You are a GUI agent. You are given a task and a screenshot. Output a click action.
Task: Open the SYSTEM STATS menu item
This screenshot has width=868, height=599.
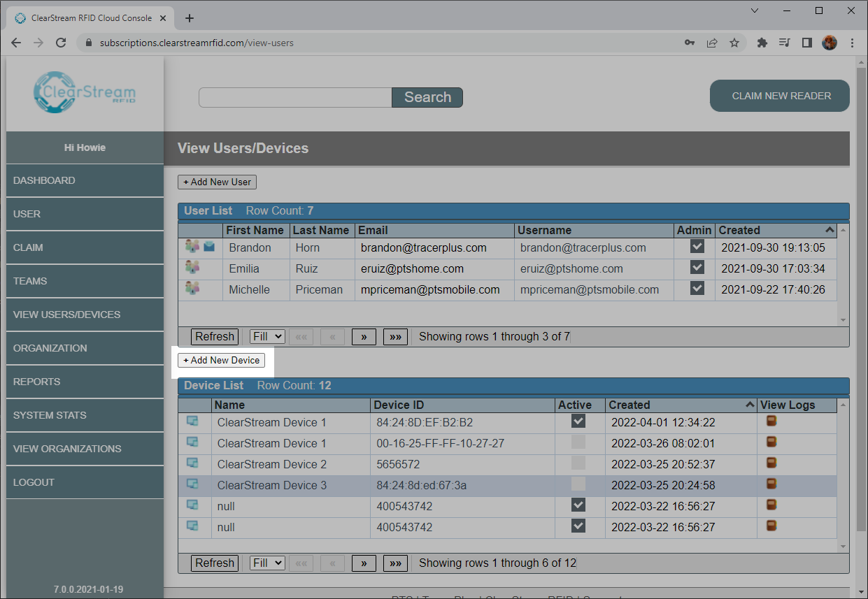[x=85, y=415]
